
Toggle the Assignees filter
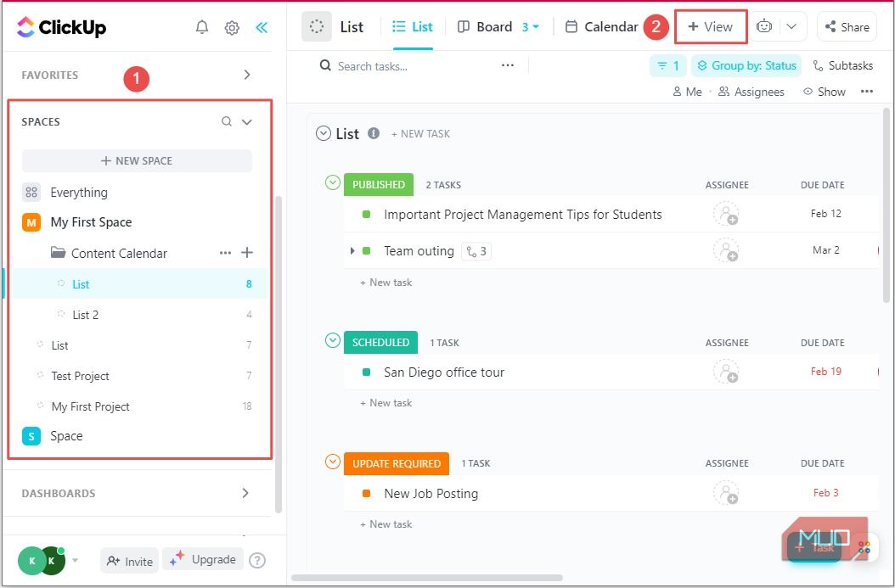[x=751, y=92]
